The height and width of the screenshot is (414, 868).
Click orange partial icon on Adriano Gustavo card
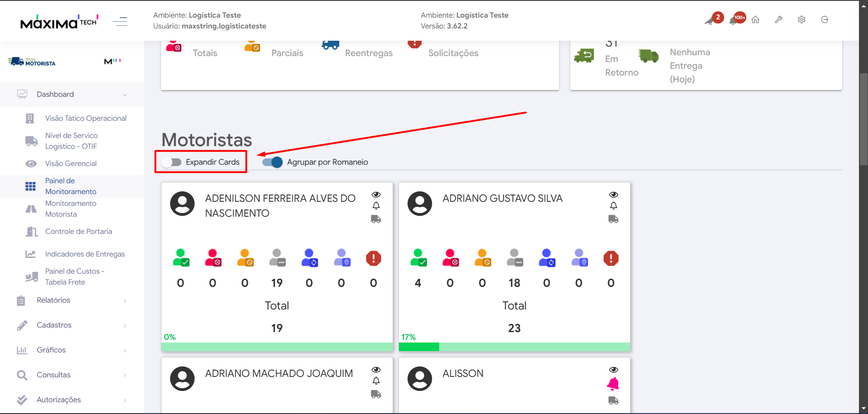pos(483,258)
